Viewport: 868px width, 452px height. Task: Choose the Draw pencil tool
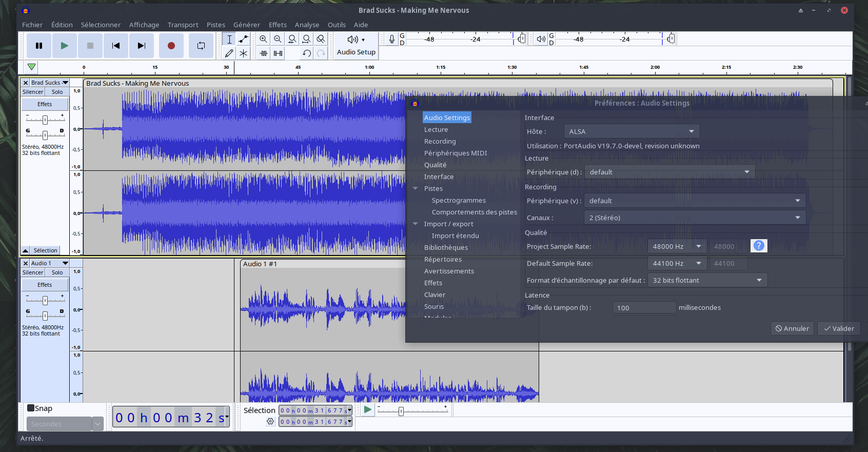229,53
